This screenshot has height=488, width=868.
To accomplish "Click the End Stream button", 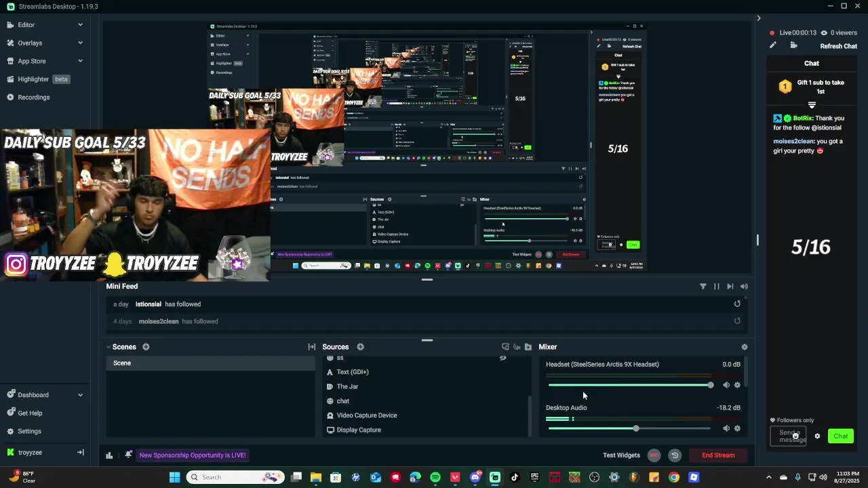I will coord(718,455).
